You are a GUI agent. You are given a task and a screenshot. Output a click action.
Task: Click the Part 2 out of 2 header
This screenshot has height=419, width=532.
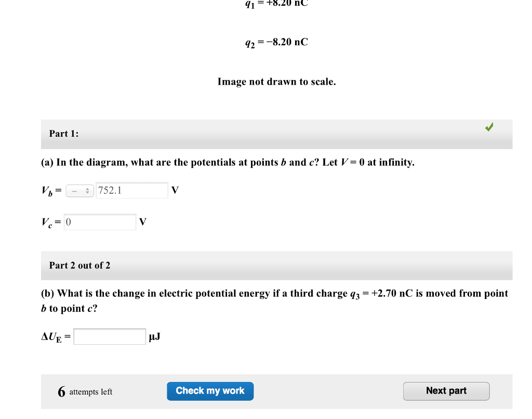(79, 265)
